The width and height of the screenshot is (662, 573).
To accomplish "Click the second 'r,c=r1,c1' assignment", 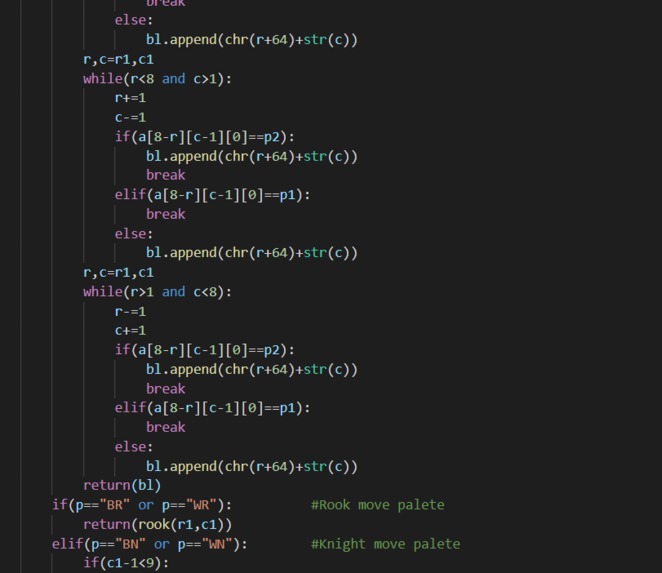I will coord(118,272).
